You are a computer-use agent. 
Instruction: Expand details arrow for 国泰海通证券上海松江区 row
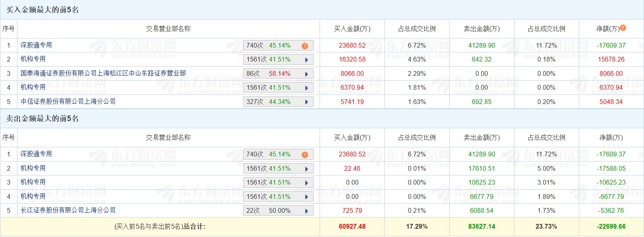pyautogui.click(x=306, y=74)
